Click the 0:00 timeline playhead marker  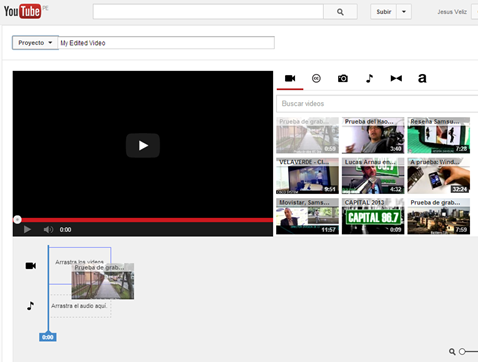[x=48, y=337]
